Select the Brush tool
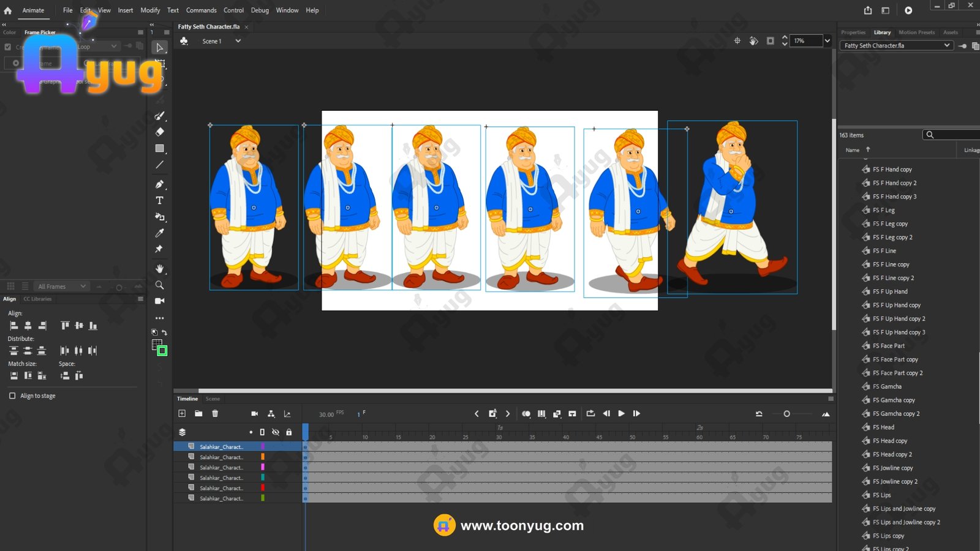This screenshot has height=551, width=980. pyautogui.click(x=160, y=116)
